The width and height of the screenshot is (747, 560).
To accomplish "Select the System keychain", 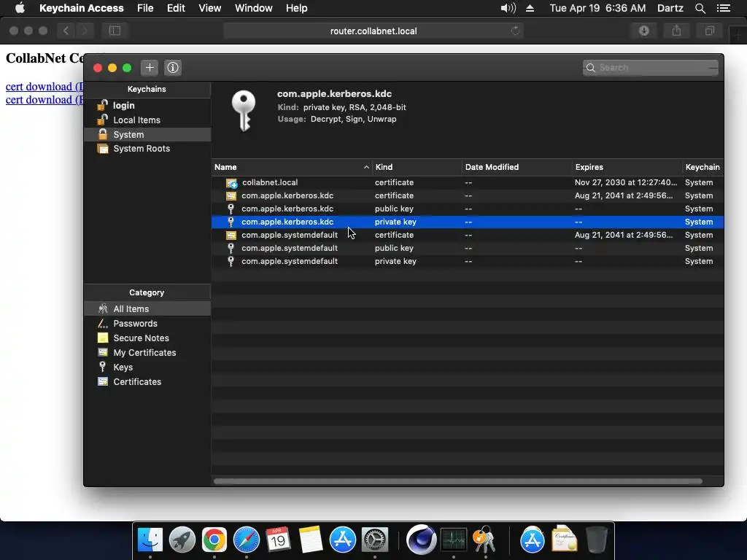I will (147, 134).
